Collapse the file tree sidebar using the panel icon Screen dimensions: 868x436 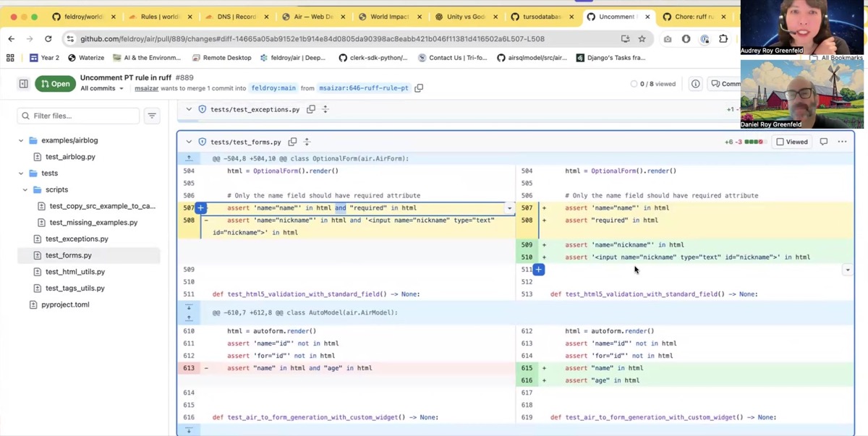(22, 84)
